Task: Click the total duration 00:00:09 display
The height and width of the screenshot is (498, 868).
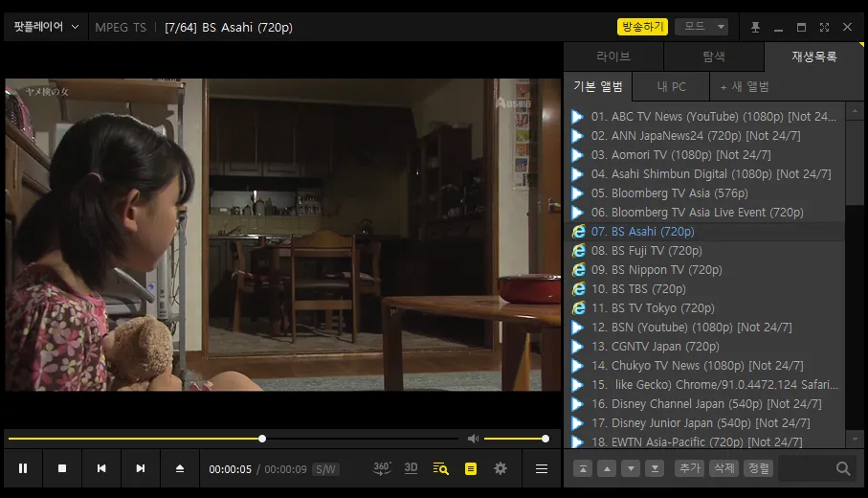Action: tap(285, 469)
